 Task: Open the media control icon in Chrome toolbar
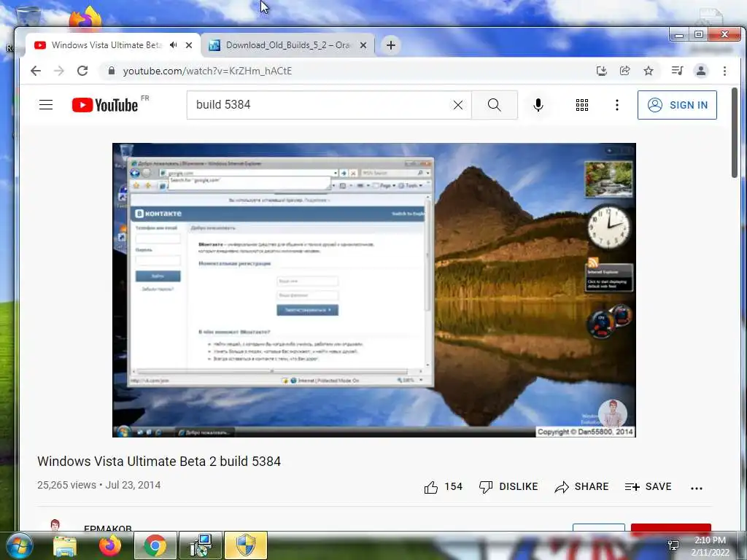(677, 71)
